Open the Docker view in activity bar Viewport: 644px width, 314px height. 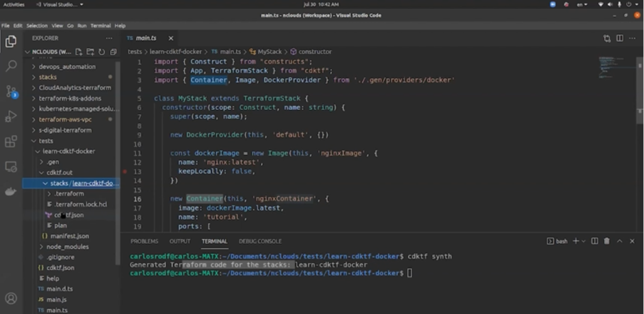click(11, 192)
